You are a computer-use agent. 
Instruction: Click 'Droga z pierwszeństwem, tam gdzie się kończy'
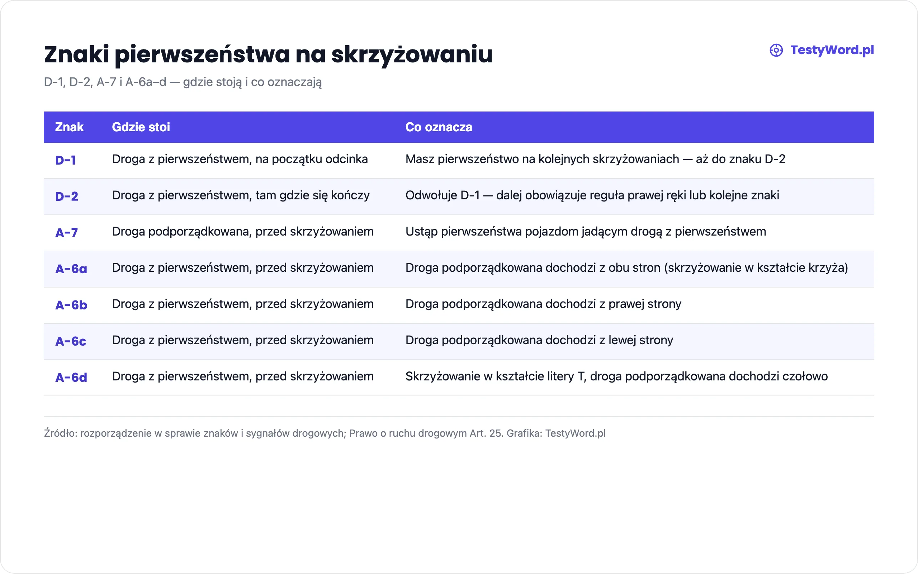(241, 195)
